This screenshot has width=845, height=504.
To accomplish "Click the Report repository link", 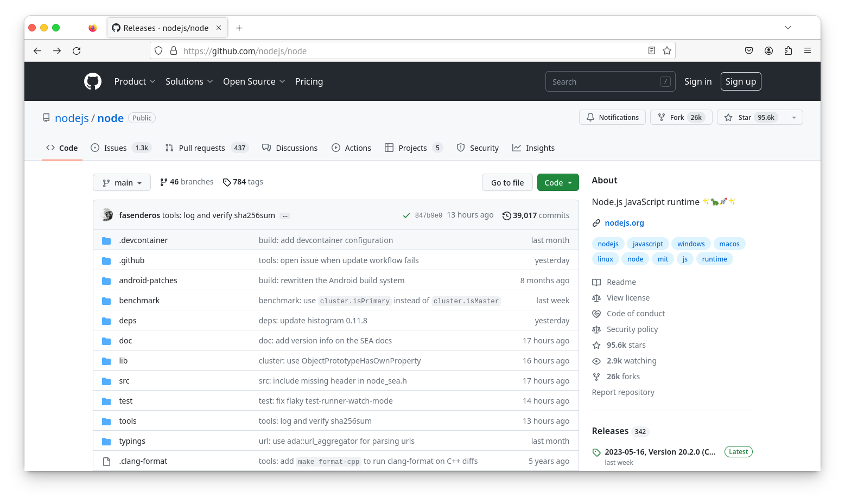I will [623, 393].
